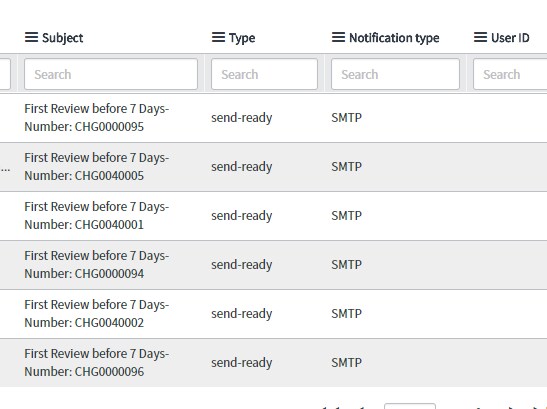547x409 pixels.
Task: Click send-ready type in CHG0000095 row
Action: point(241,118)
